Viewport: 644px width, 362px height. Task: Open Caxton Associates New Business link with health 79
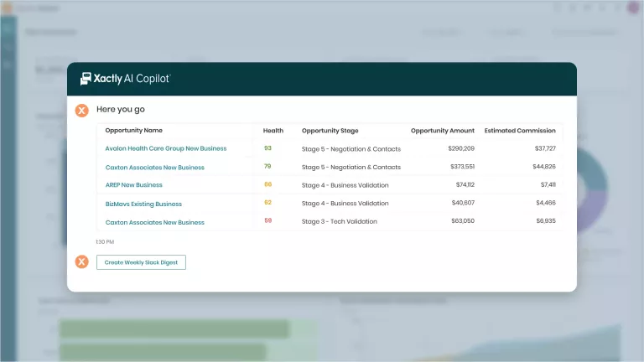(x=154, y=168)
